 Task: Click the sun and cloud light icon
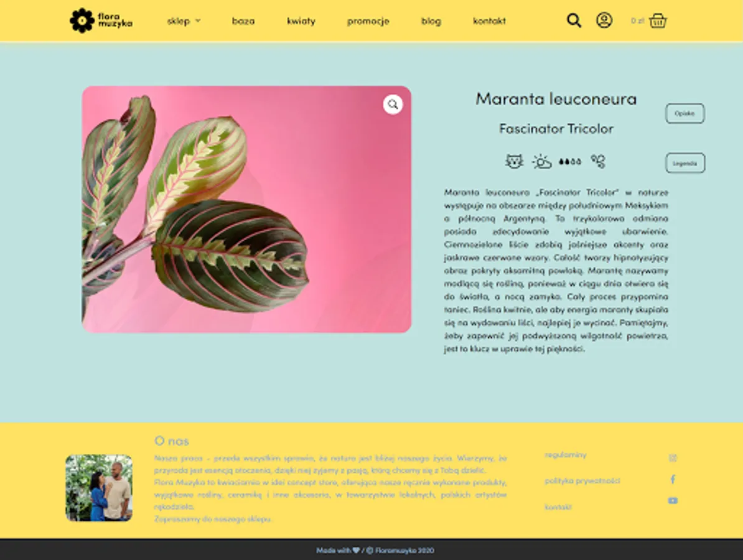coord(541,162)
